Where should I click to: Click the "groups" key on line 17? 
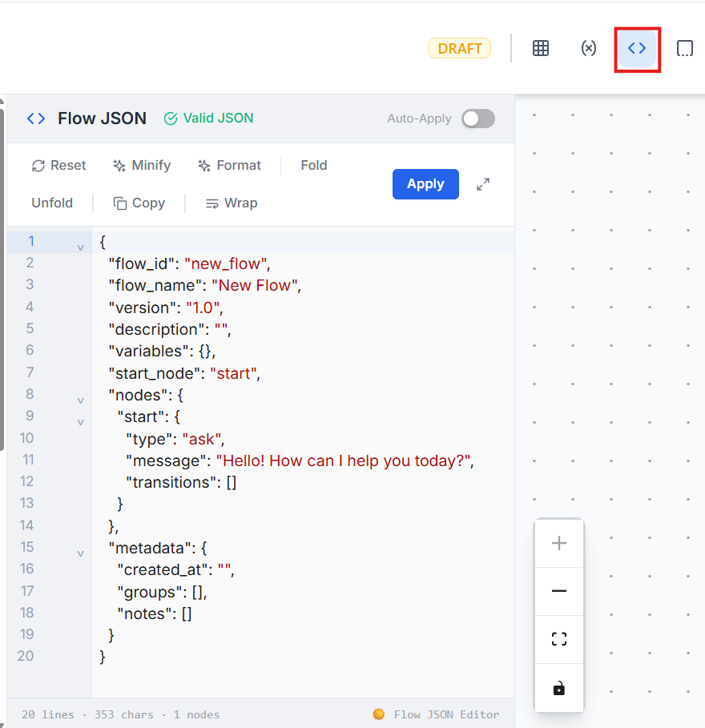151,592
